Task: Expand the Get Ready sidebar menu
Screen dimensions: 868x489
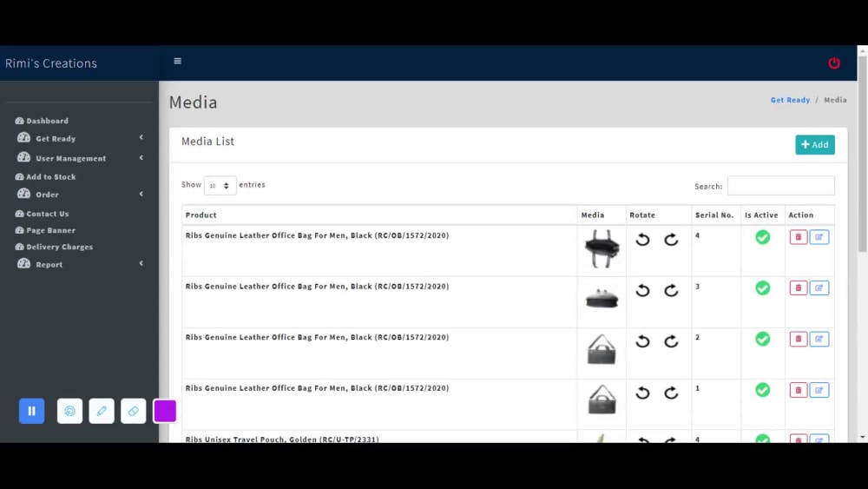Action: point(80,138)
